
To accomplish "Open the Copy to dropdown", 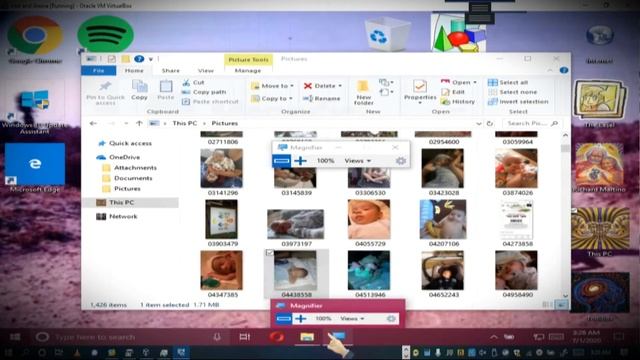I will [272, 98].
